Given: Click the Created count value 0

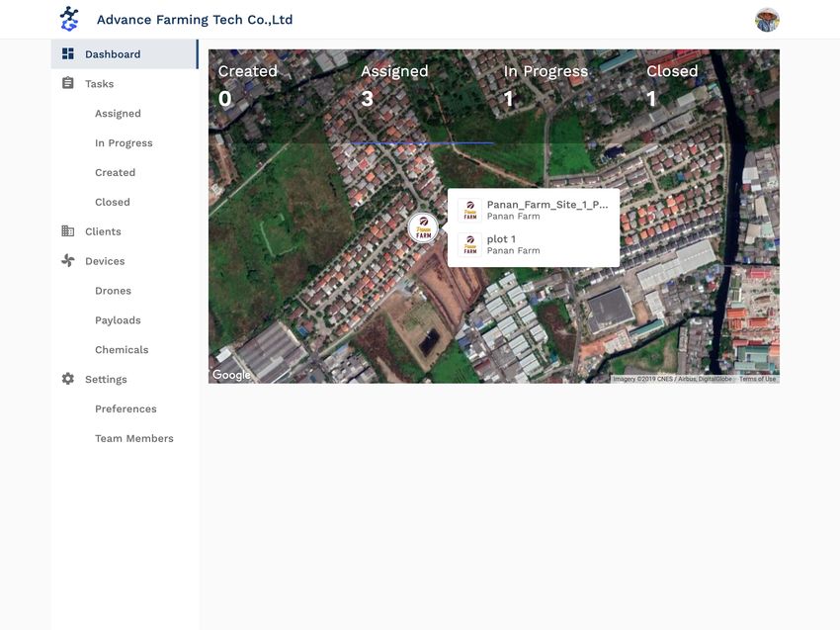Looking at the screenshot, I should [x=225, y=99].
